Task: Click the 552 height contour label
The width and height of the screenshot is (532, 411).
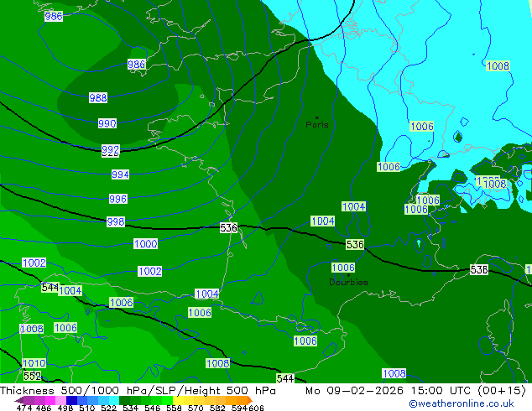Action: [32, 376]
